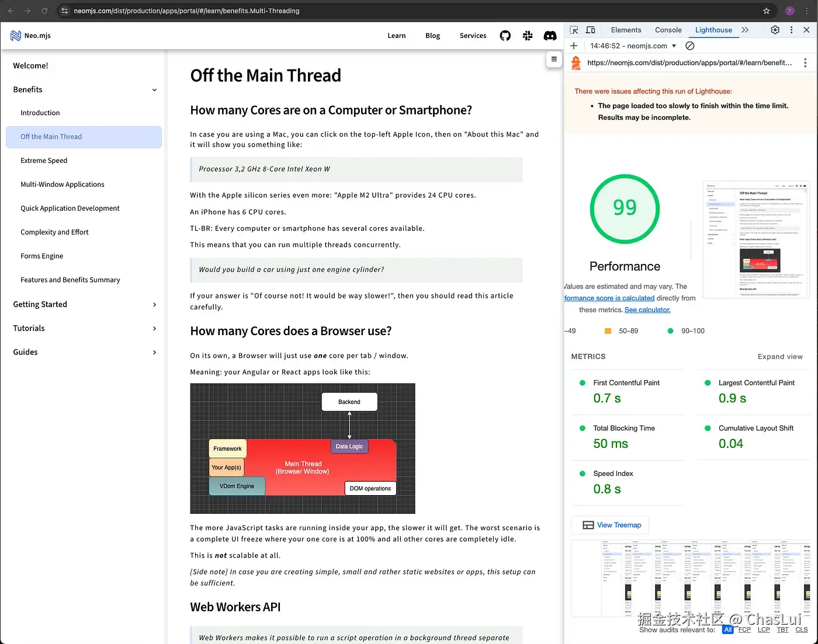This screenshot has width=818, height=644.
Task: Open the Features and Benefits Summary article
Action: point(85,280)
